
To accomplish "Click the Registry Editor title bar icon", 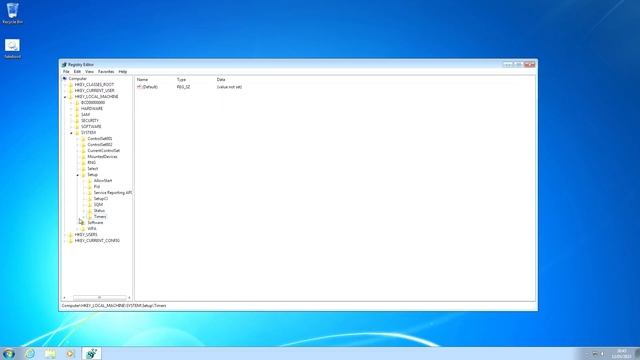I will point(64,64).
